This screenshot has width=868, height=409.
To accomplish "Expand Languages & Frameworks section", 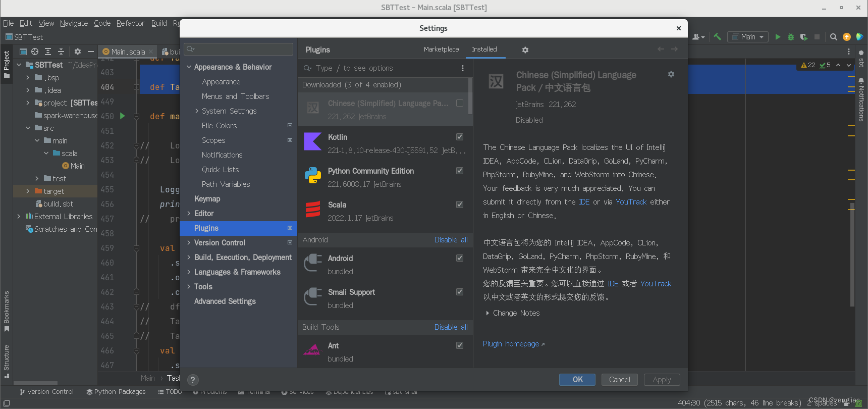I will click(x=189, y=272).
